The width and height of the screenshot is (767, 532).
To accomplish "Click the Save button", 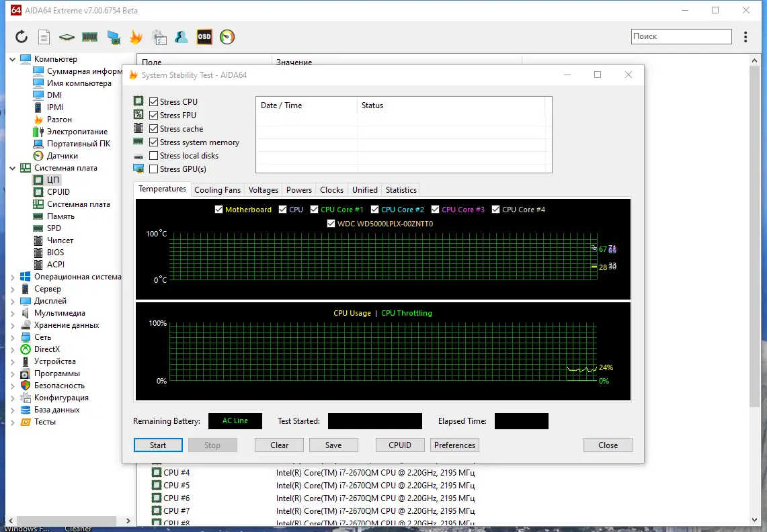I will pos(333,445).
